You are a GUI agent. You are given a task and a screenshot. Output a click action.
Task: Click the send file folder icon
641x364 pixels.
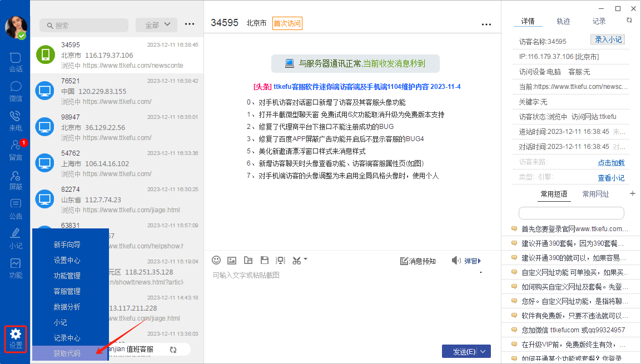(248, 260)
